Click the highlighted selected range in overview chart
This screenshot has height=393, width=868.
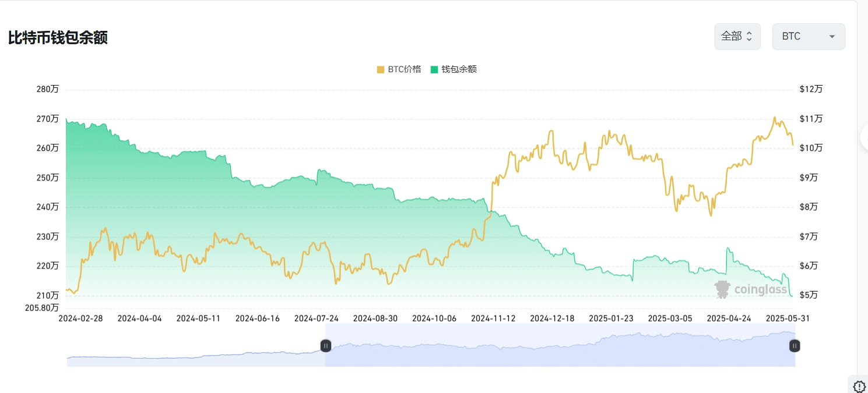coord(560,345)
